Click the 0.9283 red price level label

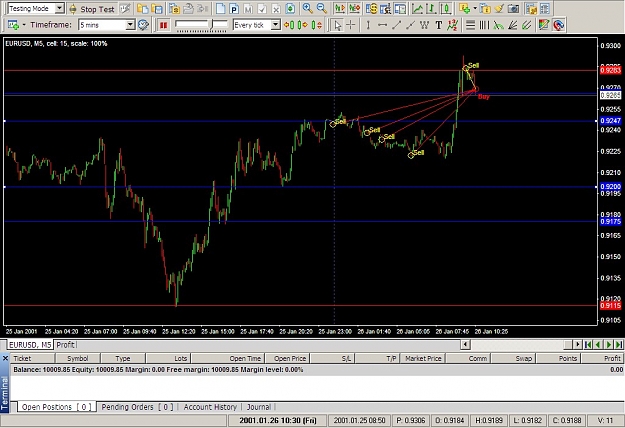tap(611, 71)
